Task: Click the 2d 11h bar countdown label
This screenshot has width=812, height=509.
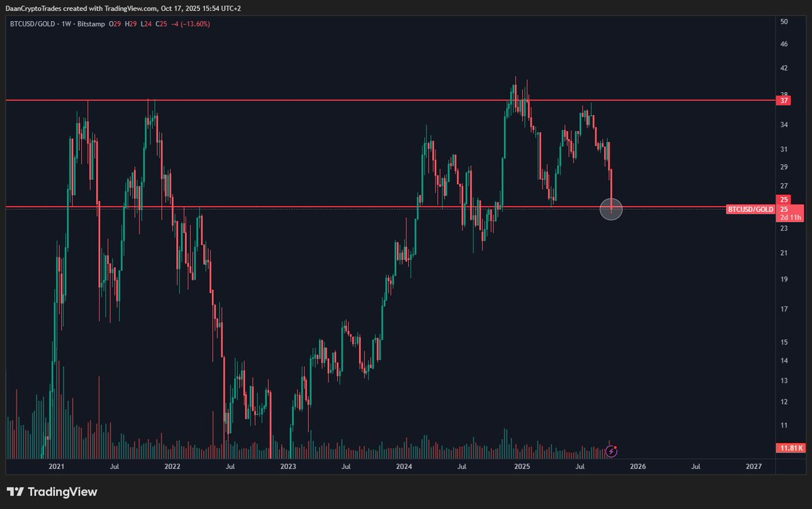Action: pyautogui.click(x=790, y=217)
